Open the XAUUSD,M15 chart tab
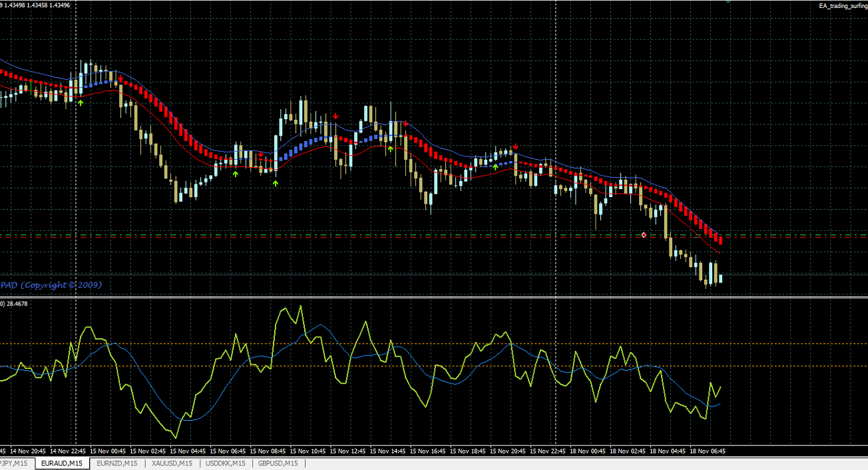This screenshot has width=868, height=470. pyautogui.click(x=172, y=463)
